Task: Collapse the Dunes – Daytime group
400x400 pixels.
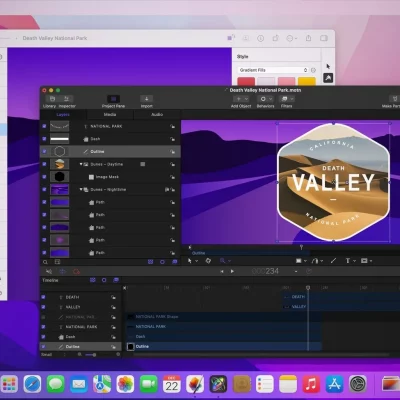Action: [81, 164]
